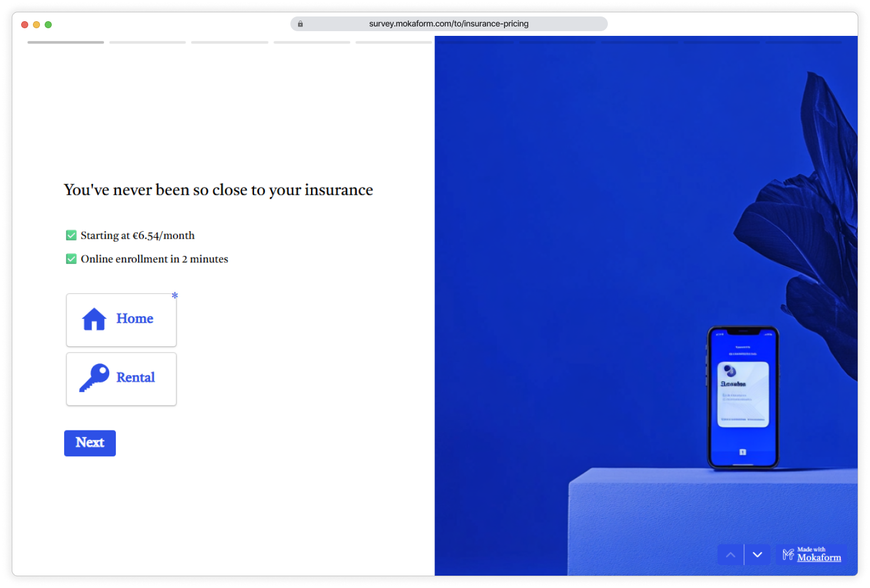Click the blue Next button
Image resolution: width=870 pixels, height=588 pixels.
90,443
